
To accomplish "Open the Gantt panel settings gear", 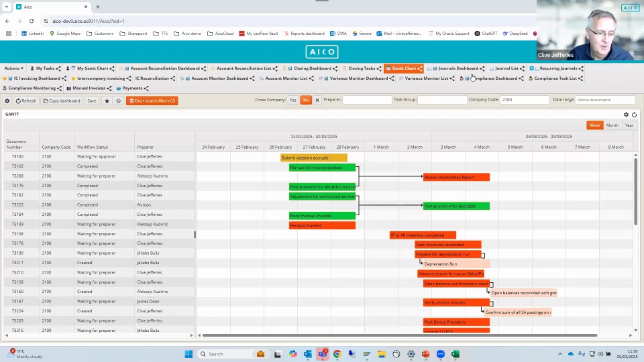I will pyautogui.click(x=627, y=115).
